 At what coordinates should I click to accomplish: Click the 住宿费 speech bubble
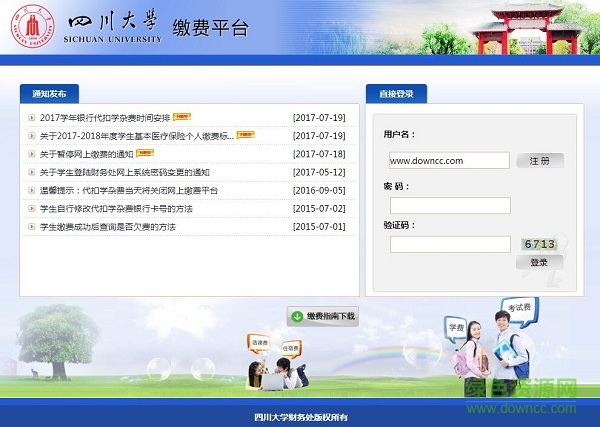291,349
